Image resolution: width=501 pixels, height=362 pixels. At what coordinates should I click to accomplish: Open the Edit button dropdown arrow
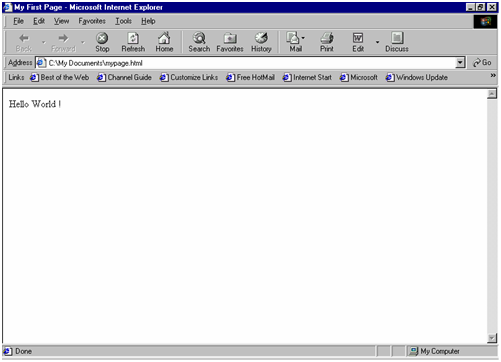[x=377, y=42]
